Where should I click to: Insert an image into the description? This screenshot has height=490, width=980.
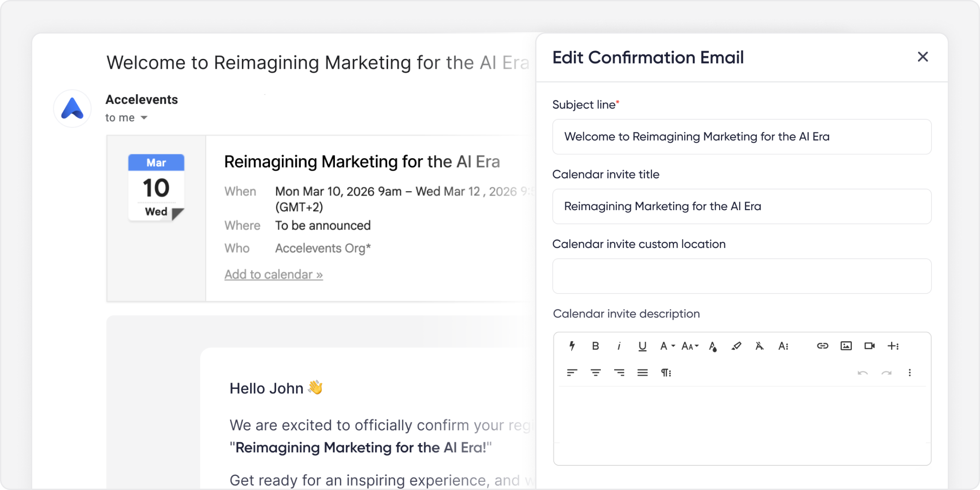[x=846, y=346]
